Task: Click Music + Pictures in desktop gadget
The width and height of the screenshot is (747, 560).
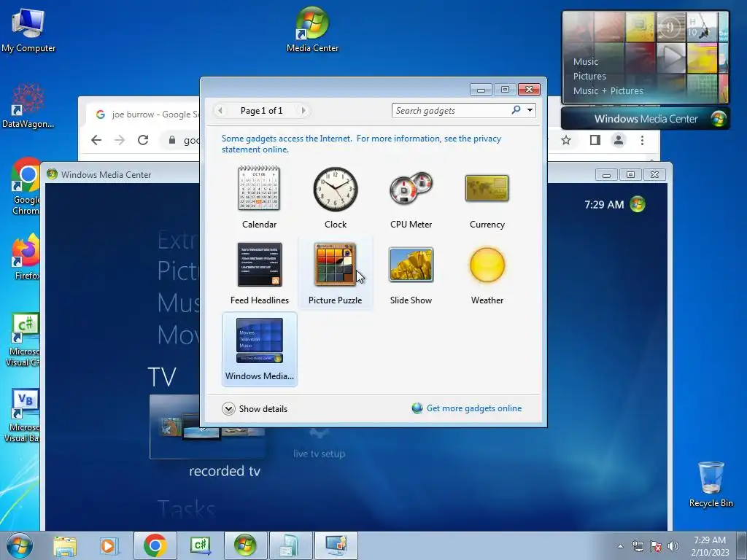Action: point(608,90)
